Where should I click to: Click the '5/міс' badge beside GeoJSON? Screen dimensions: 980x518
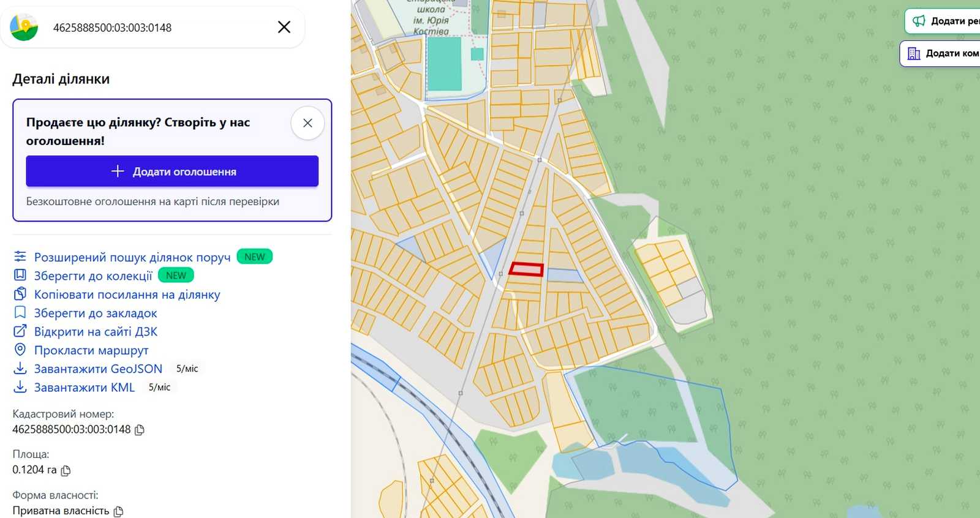click(x=187, y=369)
